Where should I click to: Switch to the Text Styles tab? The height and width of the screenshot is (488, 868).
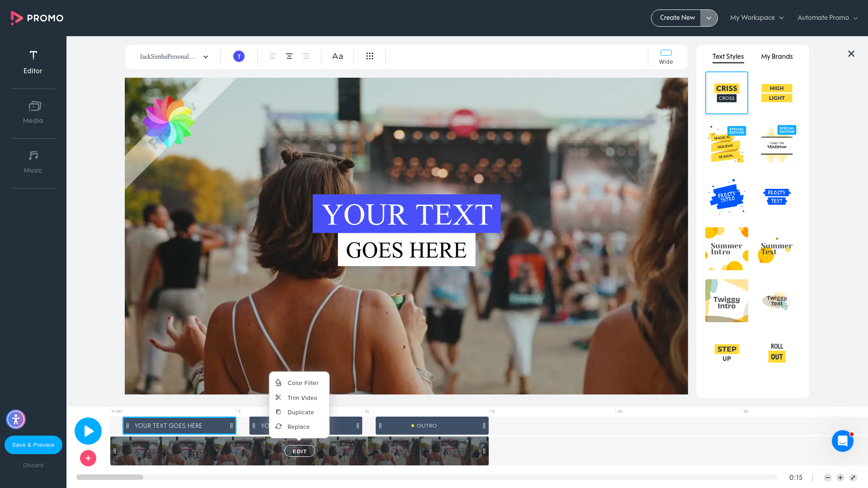(x=728, y=56)
